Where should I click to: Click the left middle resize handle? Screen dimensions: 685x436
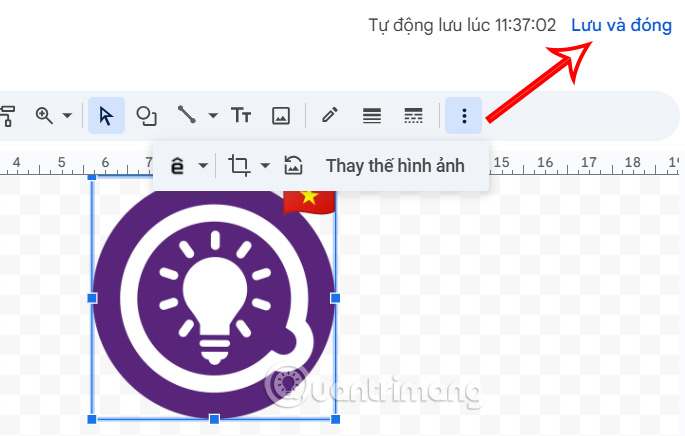click(92, 298)
